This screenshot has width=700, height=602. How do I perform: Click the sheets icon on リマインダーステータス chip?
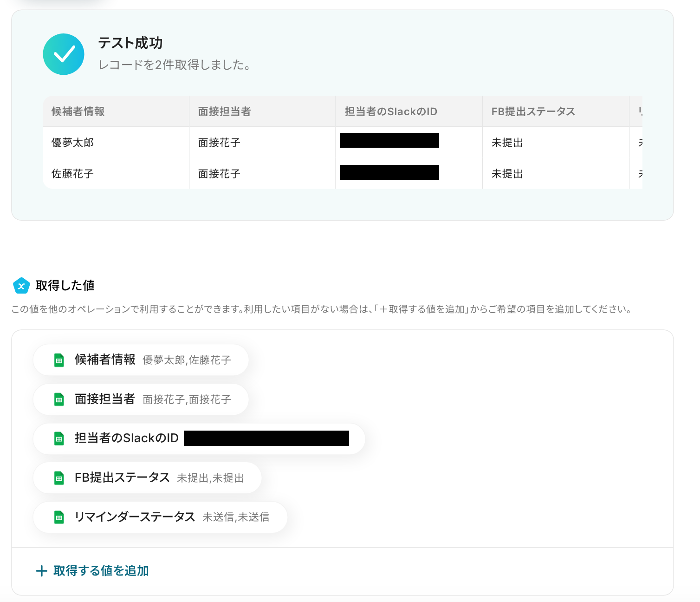coord(59,517)
